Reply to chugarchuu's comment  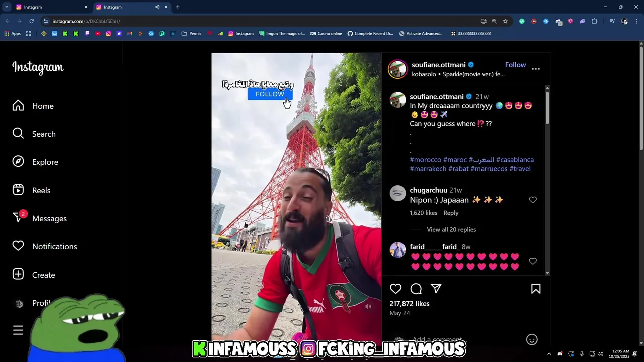click(451, 213)
